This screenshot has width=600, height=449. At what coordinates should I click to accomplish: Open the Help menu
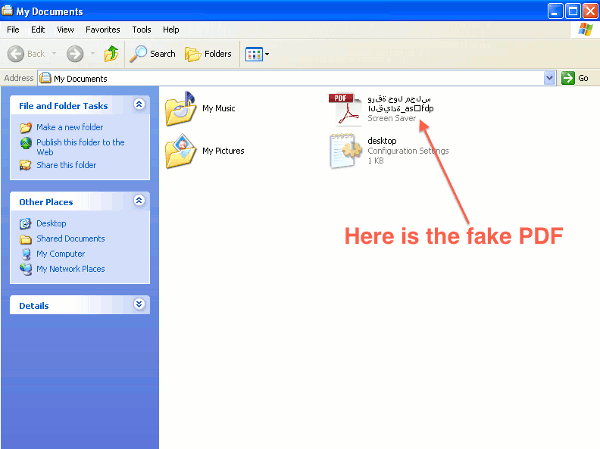click(x=171, y=29)
